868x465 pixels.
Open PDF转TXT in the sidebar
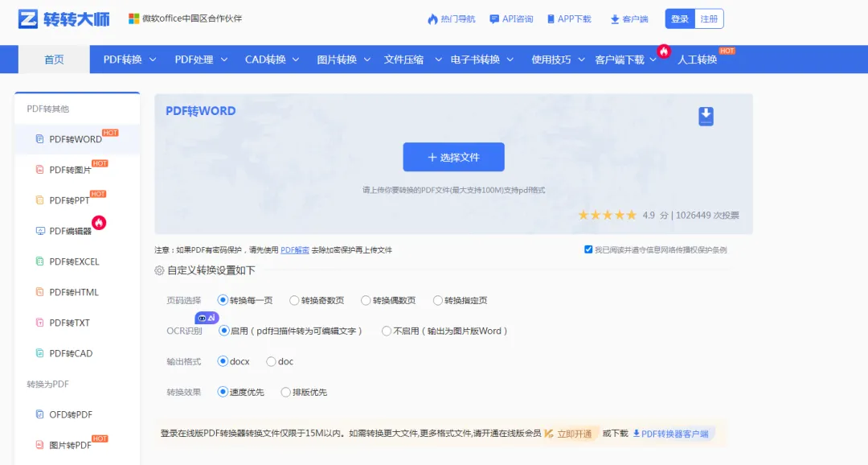[x=69, y=323]
